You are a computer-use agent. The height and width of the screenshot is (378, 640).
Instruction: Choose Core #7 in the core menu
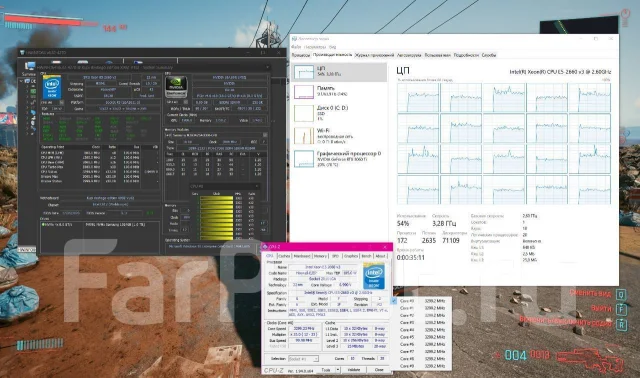pyautogui.click(x=422, y=351)
